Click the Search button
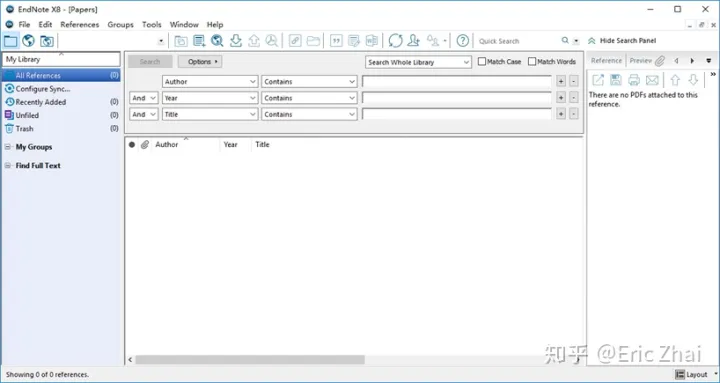This screenshot has height=383, width=720. click(x=150, y=62)
